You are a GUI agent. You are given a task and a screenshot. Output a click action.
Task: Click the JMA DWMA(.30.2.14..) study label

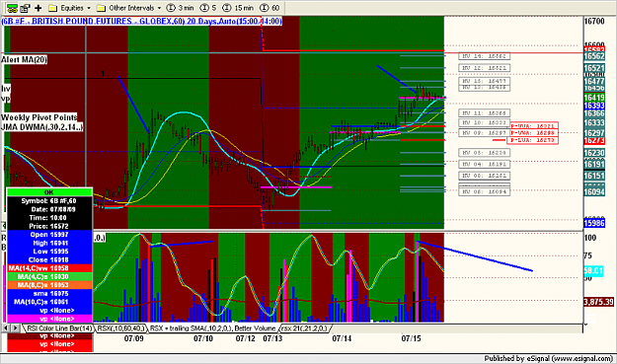pos(41,127)
